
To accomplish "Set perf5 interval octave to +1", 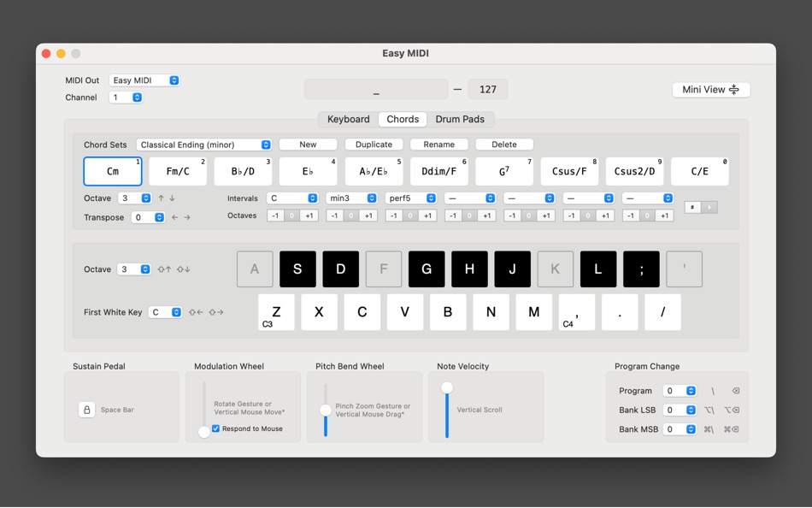I will (x=427, y=216).
